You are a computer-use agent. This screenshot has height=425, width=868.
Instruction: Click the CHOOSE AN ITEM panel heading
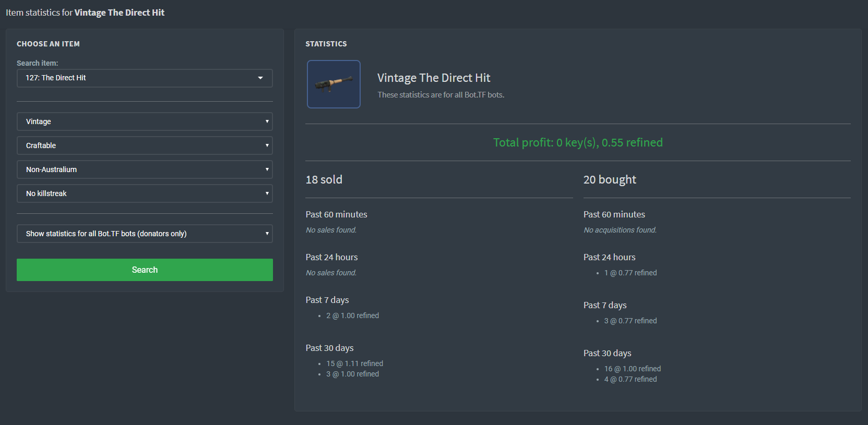click(x=48, y=44)
